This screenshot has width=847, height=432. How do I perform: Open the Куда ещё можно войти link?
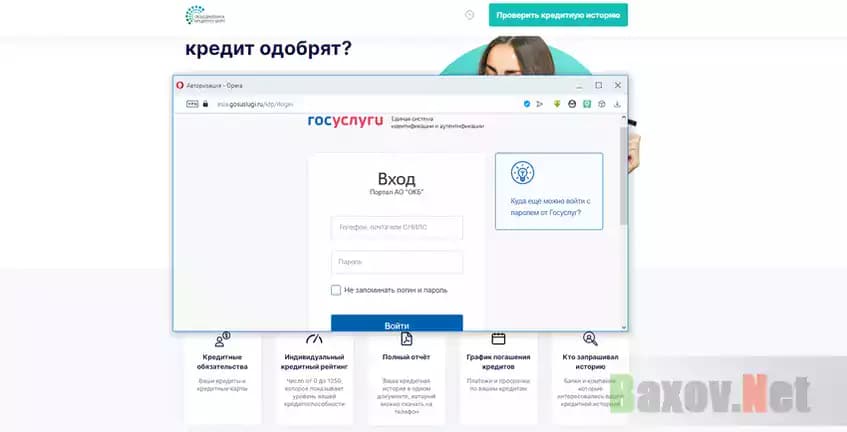tap(550, 207)
